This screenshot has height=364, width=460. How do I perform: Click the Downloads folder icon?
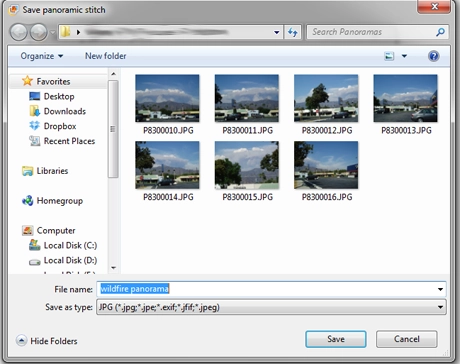point(34,111)
